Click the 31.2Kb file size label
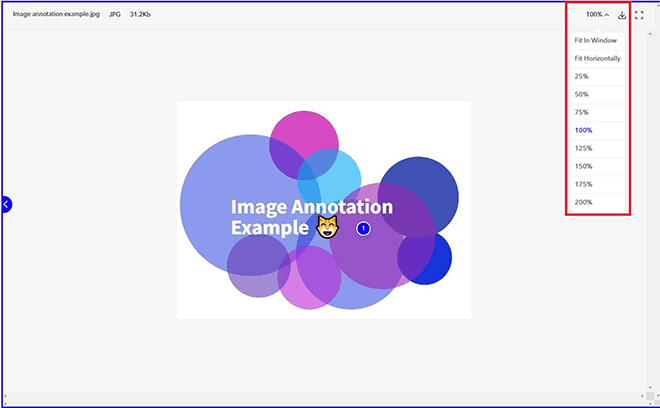The image size is (660, 408). (x=140, y=14)
